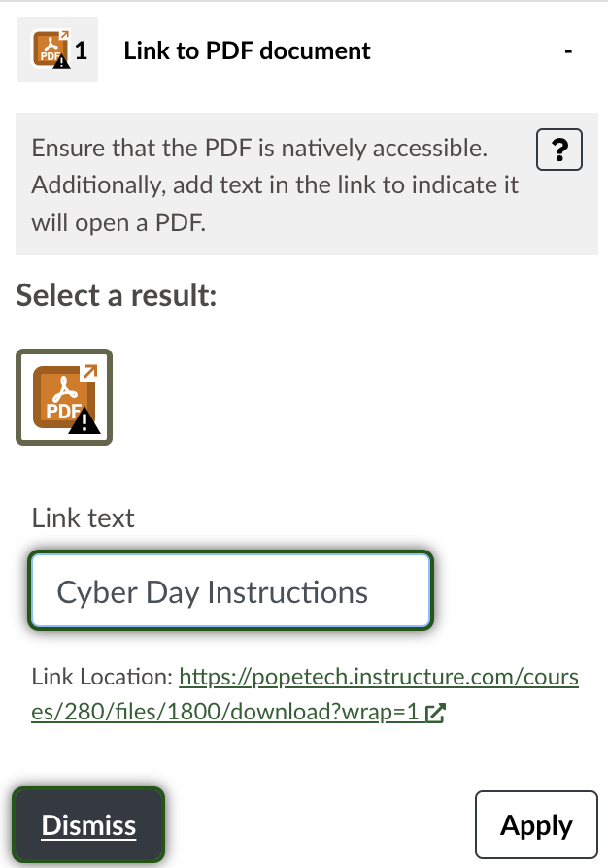
Task: Select the PDF result thumbnail
Action: point(64,397)
